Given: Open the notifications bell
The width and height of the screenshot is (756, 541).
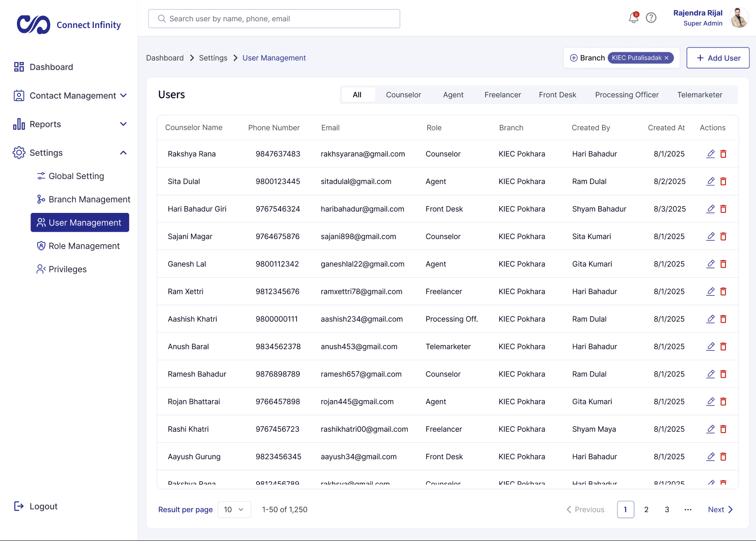Looking at the screenshot, I should pyautogui.click(x=634, y=18).
